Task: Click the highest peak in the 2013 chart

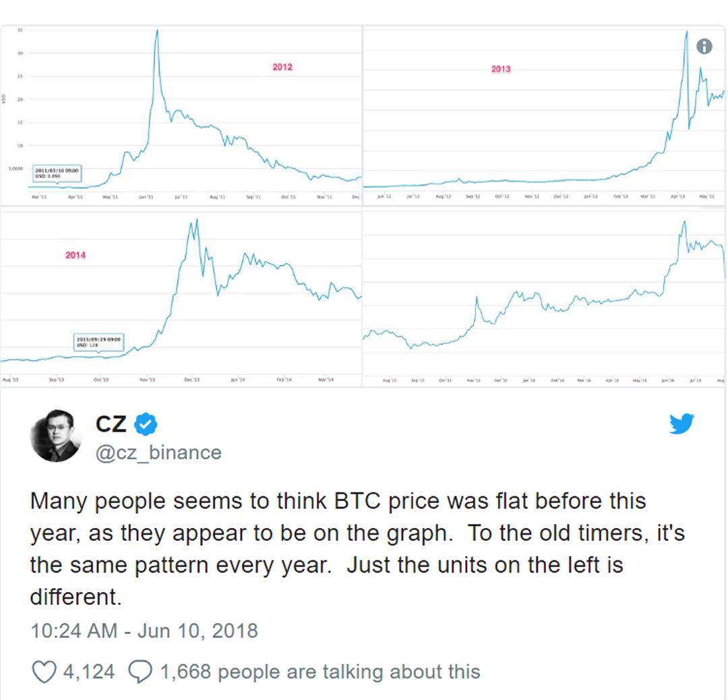Action: tap(686, 34)
